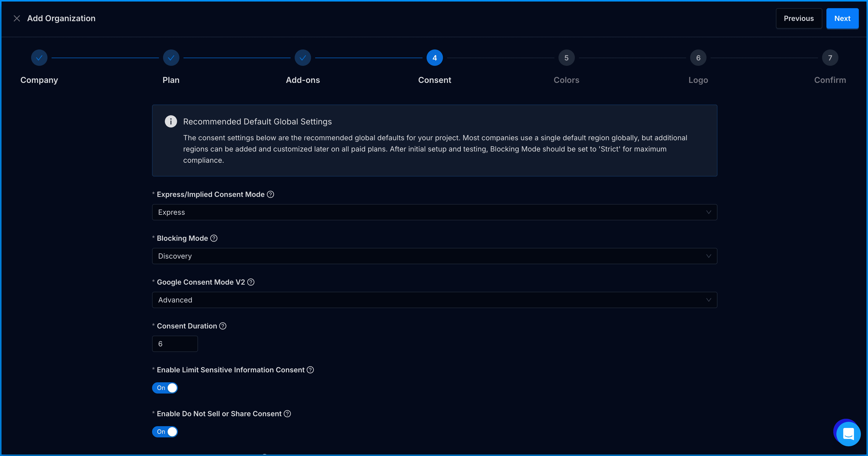Click the Previous button
This screenshot has width=868, height=456.
click(x=799, y=19)
